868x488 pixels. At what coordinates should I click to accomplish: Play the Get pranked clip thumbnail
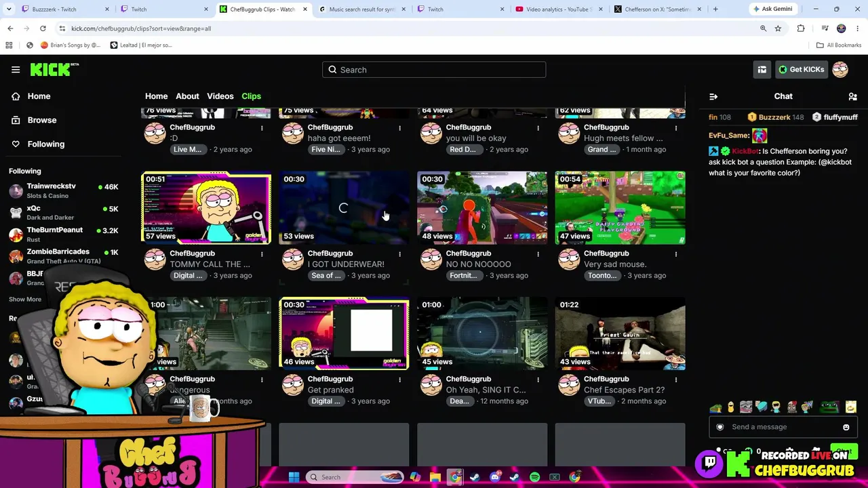pyautogui.click(x=344, y=333)
